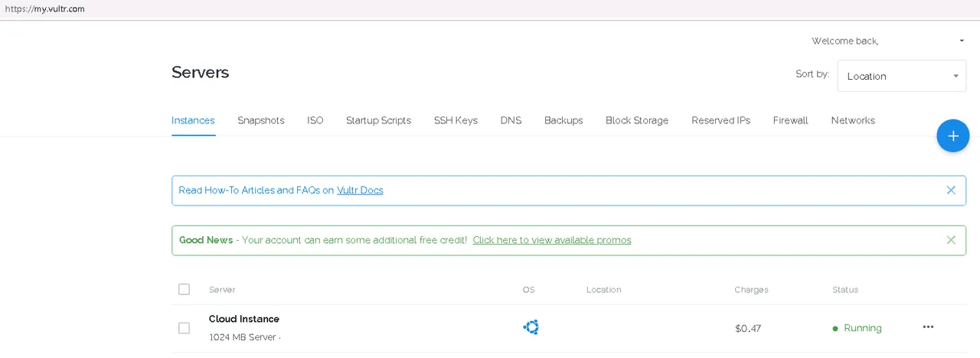Select the Networks tab

point(853,120)
